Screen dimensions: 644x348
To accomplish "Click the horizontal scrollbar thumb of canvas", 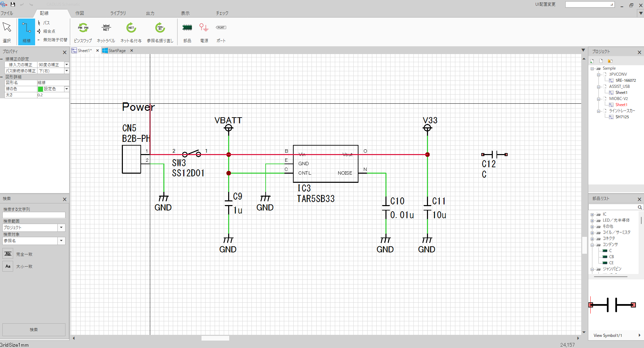I will pyautogui.click(x=215, y=338).
